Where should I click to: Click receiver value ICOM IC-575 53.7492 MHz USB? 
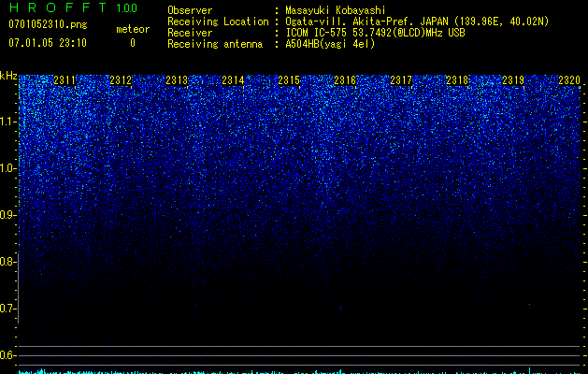coord(375,33)
